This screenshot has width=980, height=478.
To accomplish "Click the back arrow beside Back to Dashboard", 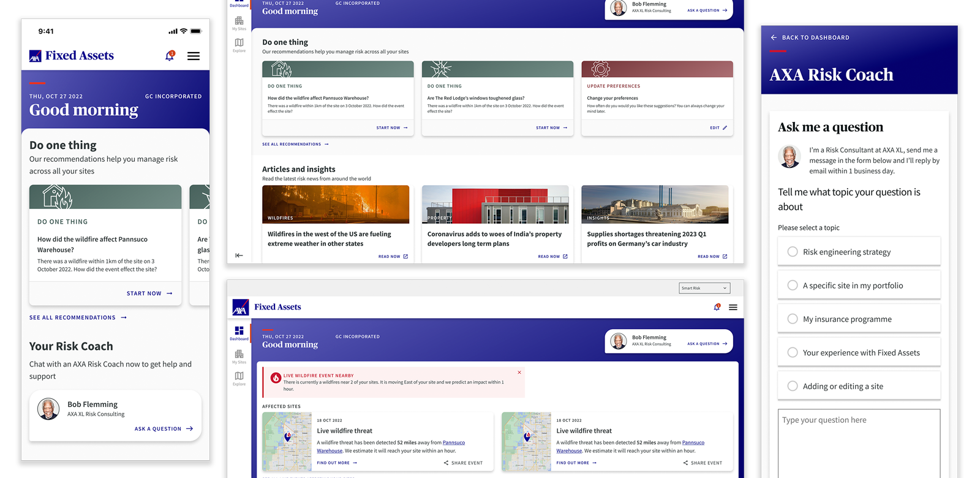I will [x=774, y=37].
